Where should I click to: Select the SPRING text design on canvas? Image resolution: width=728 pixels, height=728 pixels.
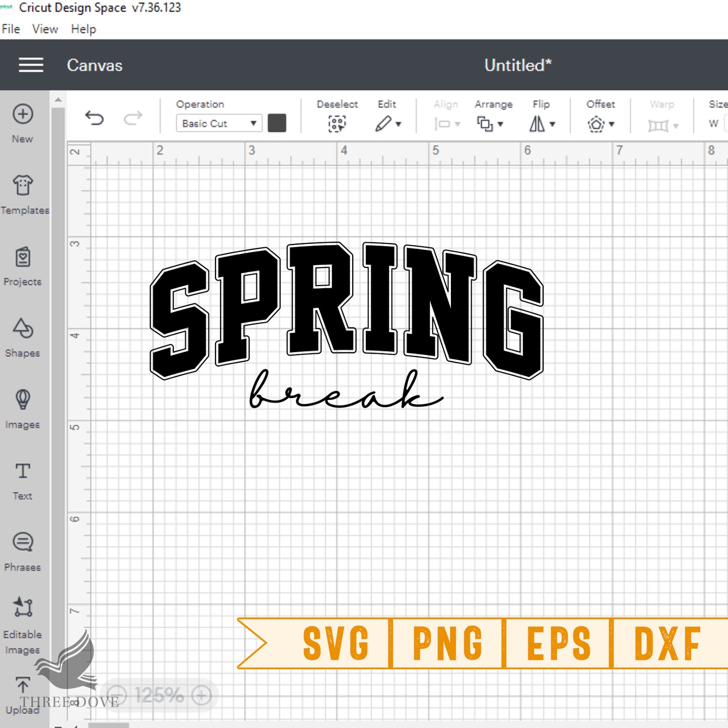(347, 310)
